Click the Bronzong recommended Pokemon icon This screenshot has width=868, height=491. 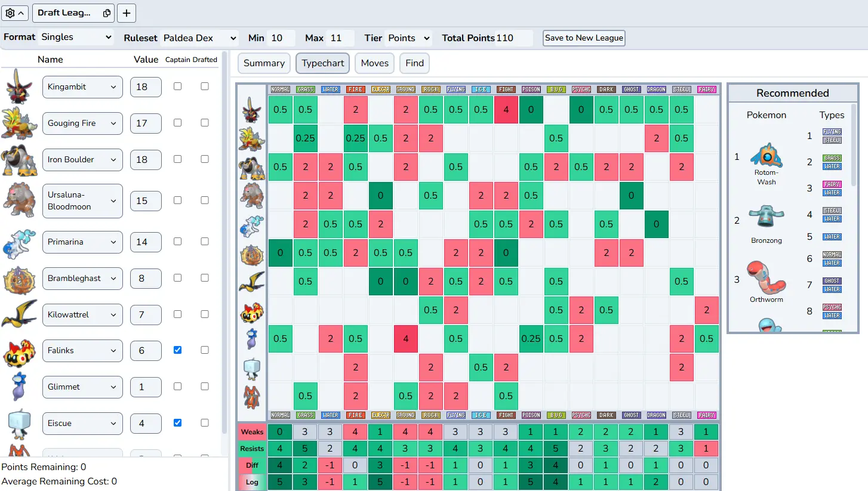pos(766,218)
